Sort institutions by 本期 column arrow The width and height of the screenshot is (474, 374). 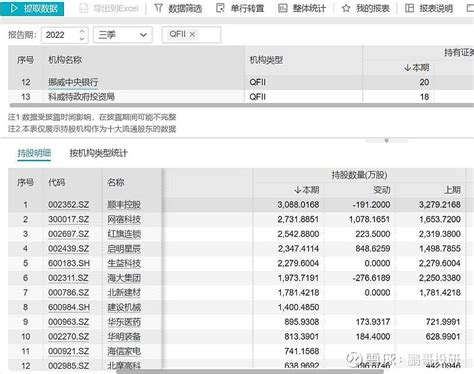tap(407, 68)
